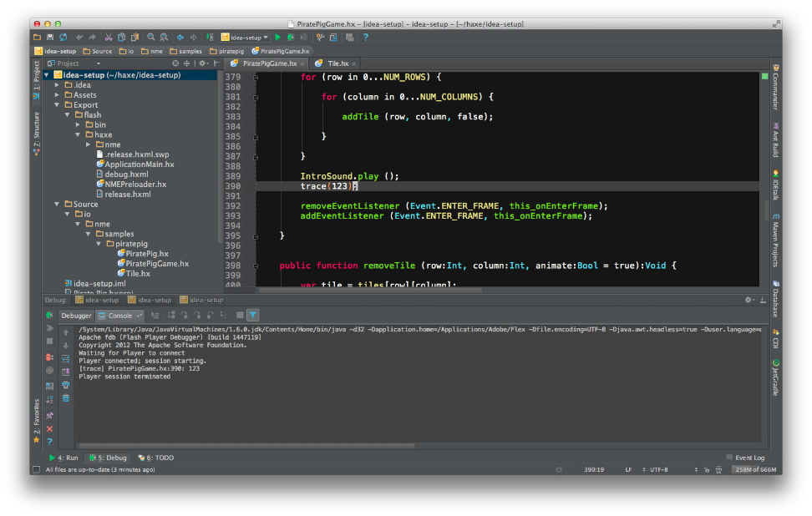Click the Clear All trash icon in the console
This screenshot has height=516, width=812.
66,398
